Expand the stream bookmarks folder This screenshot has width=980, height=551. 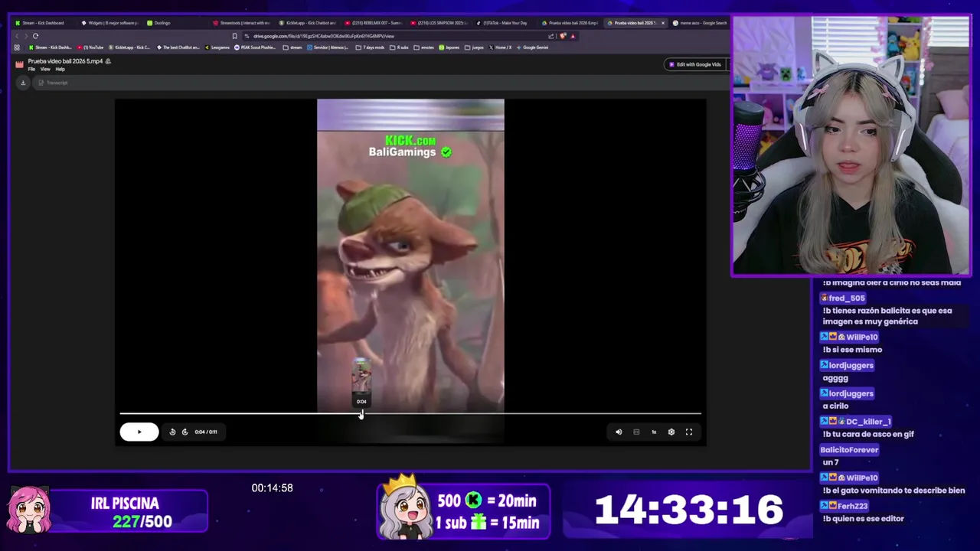[x=292, y=47]
